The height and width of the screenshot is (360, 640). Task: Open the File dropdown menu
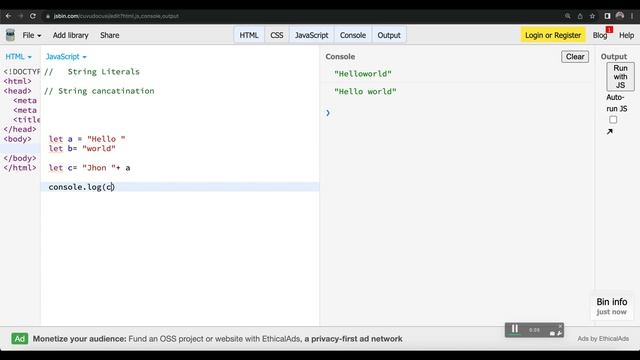click(31, 35)
